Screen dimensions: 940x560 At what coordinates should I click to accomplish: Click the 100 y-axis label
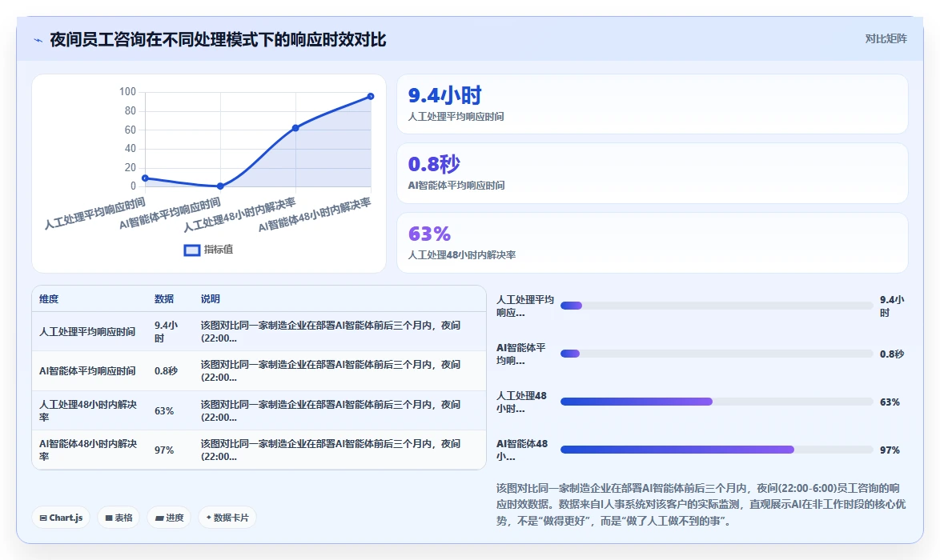(x=127, y=92)
